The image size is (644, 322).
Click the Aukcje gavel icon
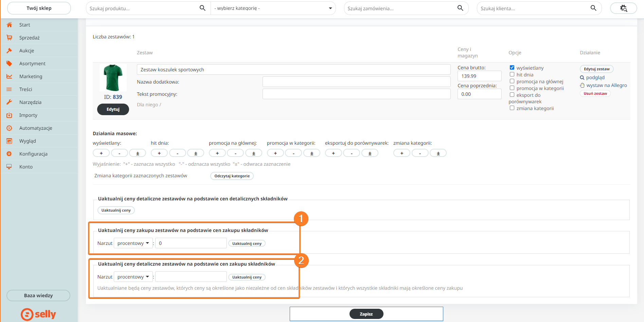click(x=9, y=51)
